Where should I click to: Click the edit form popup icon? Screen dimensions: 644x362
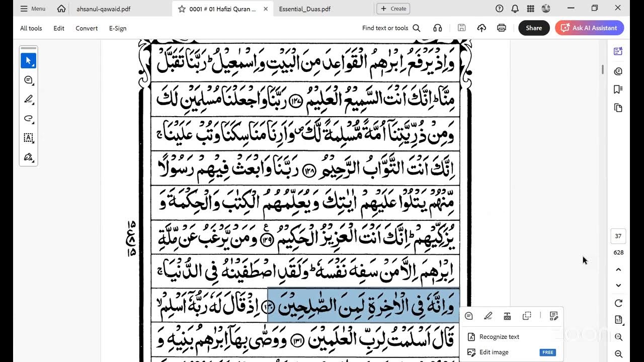pos(553,316)
